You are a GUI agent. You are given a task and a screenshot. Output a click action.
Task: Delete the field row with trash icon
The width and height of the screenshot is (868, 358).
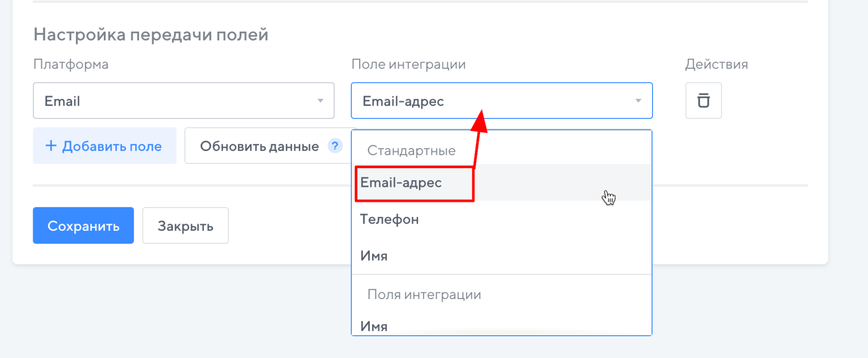(x=703, y=100)
